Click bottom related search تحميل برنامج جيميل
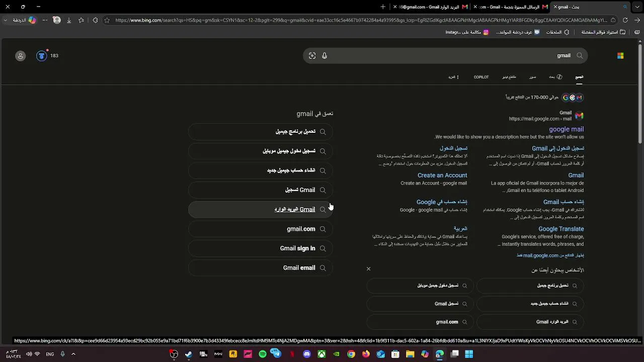 [x=530, y=286]
